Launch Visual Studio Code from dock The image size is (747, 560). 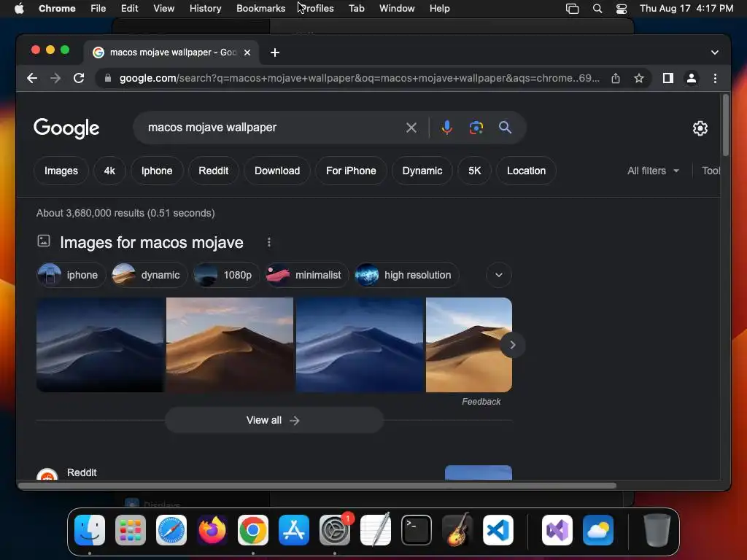[498, 530]
